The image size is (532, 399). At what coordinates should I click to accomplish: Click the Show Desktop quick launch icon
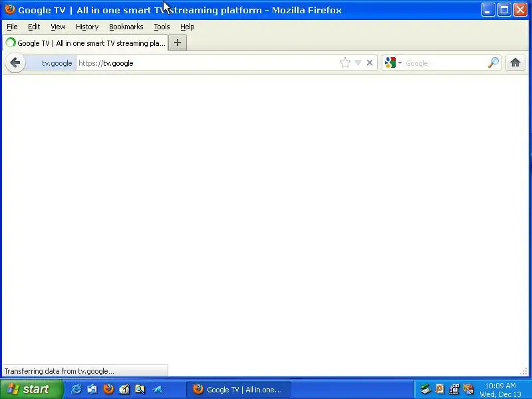pyautogui.click(x=92, y=389)
